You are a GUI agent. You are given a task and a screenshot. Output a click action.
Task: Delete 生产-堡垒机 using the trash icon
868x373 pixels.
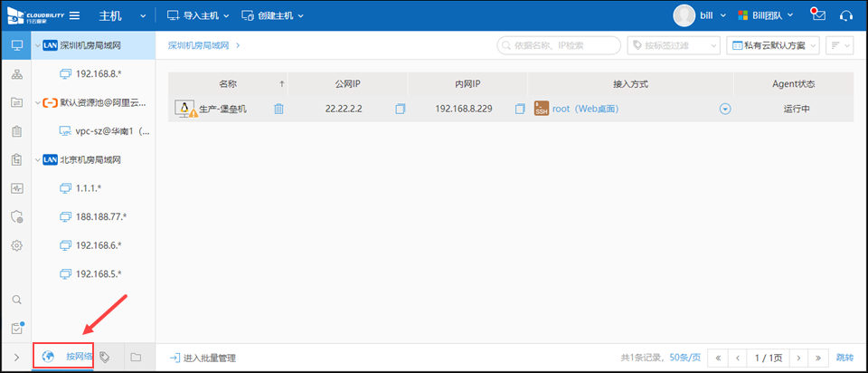tap(279, 109)
